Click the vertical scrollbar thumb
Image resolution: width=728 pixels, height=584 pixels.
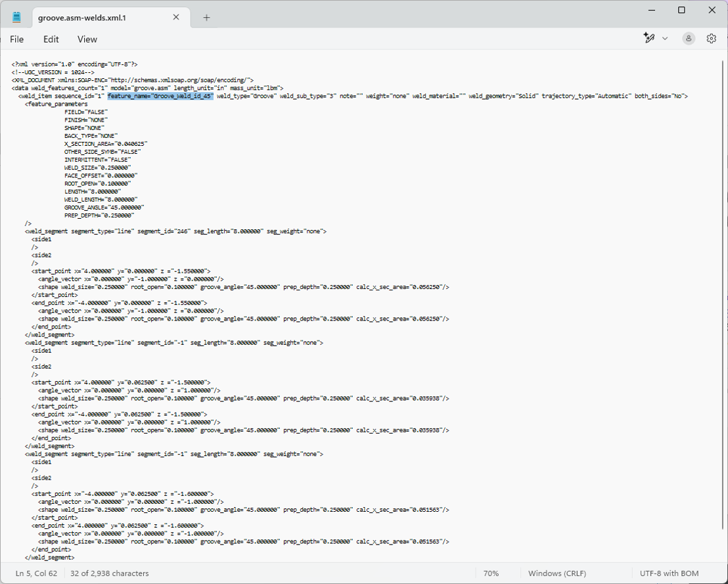coord(723,295)
